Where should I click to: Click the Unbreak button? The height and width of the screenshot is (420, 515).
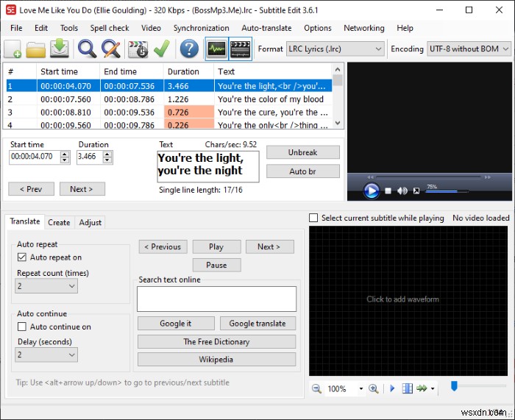(303, 152)
